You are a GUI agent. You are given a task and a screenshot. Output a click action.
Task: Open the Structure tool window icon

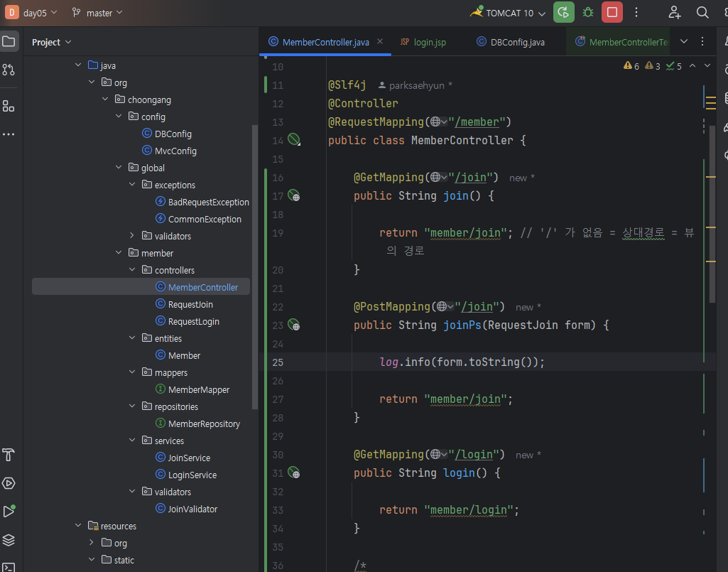pos(9,106)
